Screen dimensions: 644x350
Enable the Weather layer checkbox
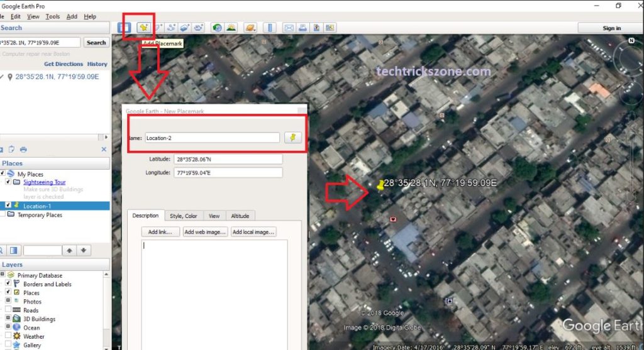pos(8,336)
